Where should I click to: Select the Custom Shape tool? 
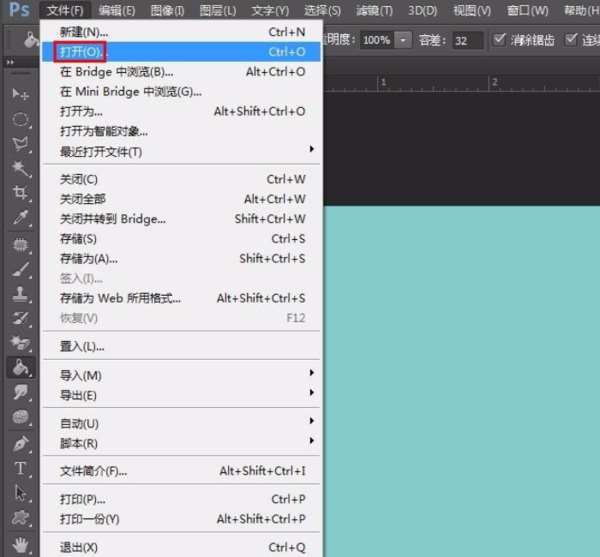[20, 518]
